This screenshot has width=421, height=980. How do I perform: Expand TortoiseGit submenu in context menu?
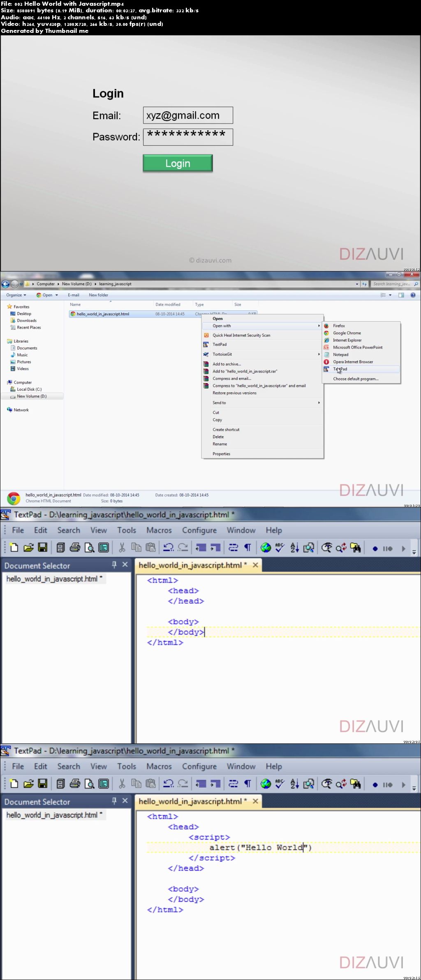click(262, 354)
